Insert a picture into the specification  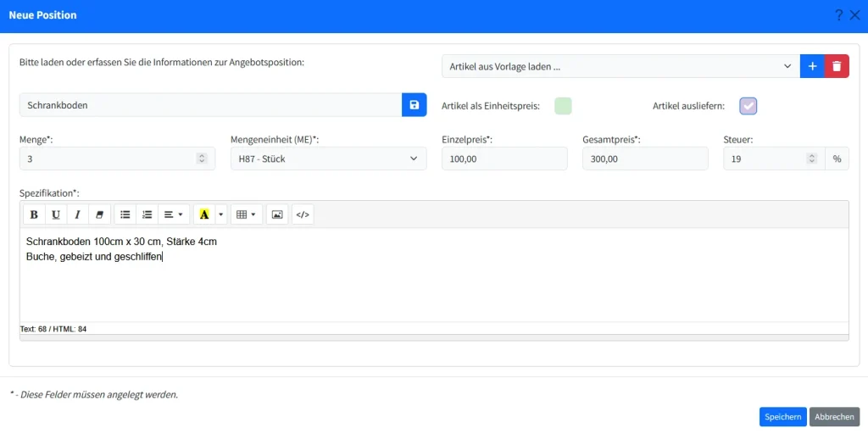click(277, 214)
